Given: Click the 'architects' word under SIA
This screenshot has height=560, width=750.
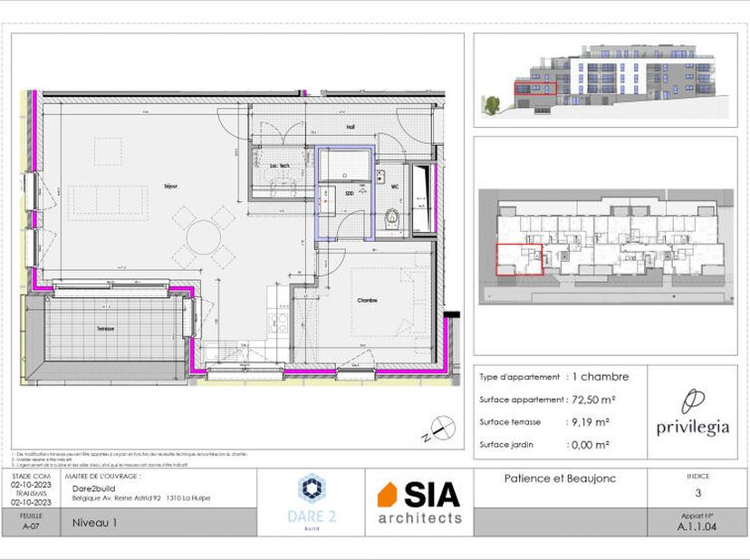Looking at the screenshot, I should (x=420, y=518).
